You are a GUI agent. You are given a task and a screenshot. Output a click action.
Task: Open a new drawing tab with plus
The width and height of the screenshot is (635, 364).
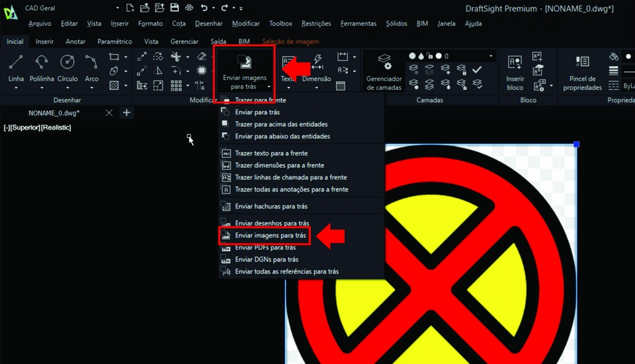(x=126, y=113)
